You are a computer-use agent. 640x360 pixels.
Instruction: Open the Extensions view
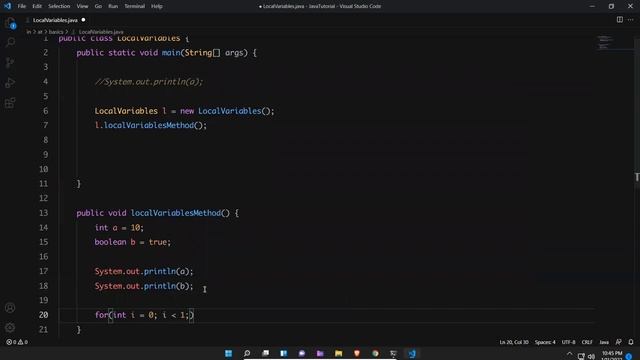click(10, 102)
